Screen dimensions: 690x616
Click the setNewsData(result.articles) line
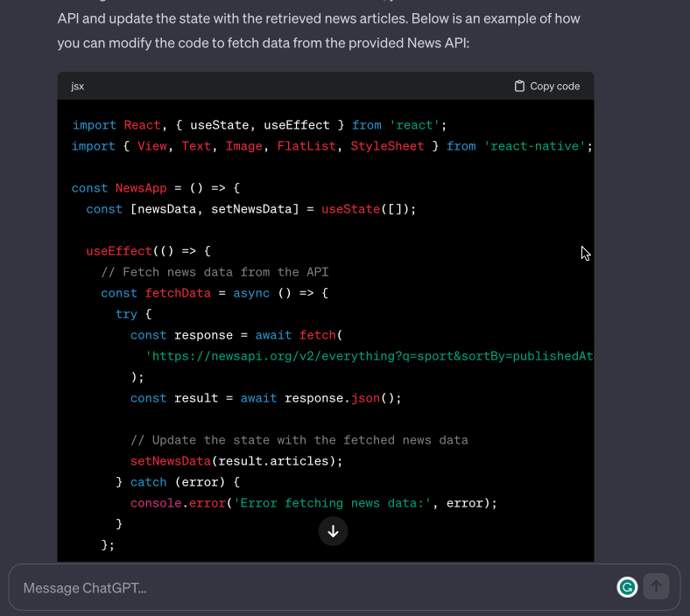(236, 461)
